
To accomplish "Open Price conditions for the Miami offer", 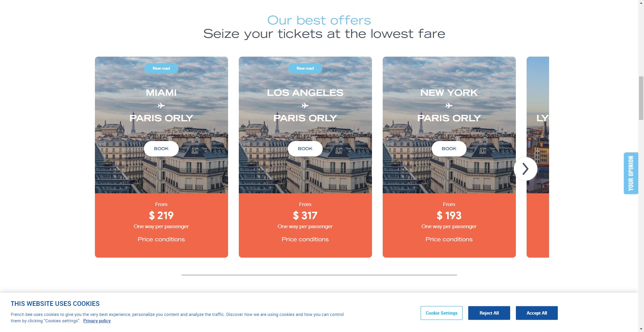I will point(161,240).
